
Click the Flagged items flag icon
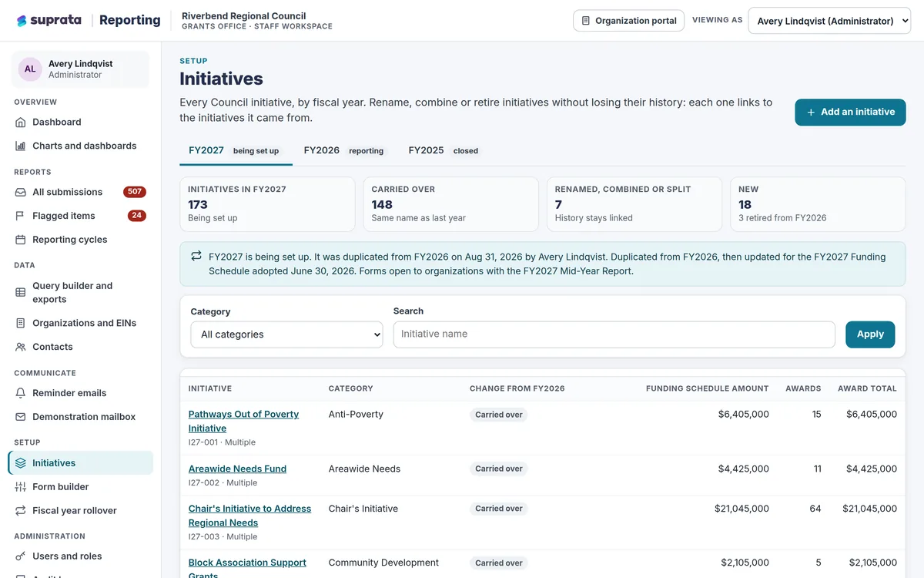click(x=21, y=216)
